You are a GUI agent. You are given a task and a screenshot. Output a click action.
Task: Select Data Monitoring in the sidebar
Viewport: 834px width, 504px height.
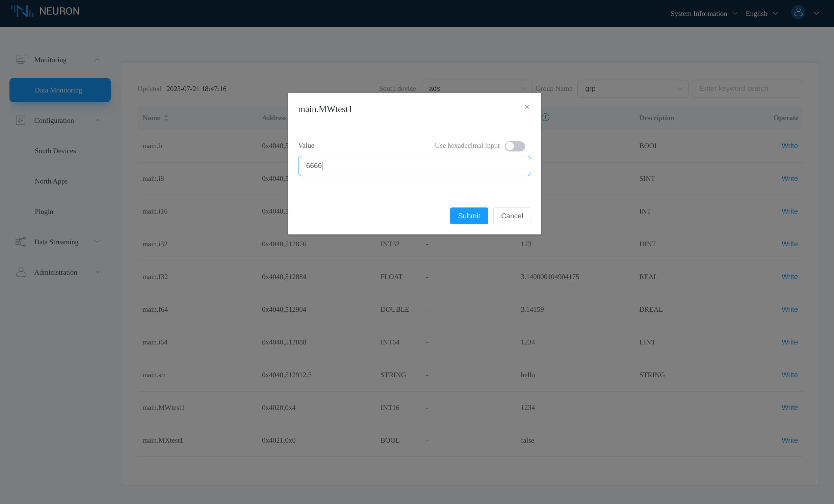[60, 90]
